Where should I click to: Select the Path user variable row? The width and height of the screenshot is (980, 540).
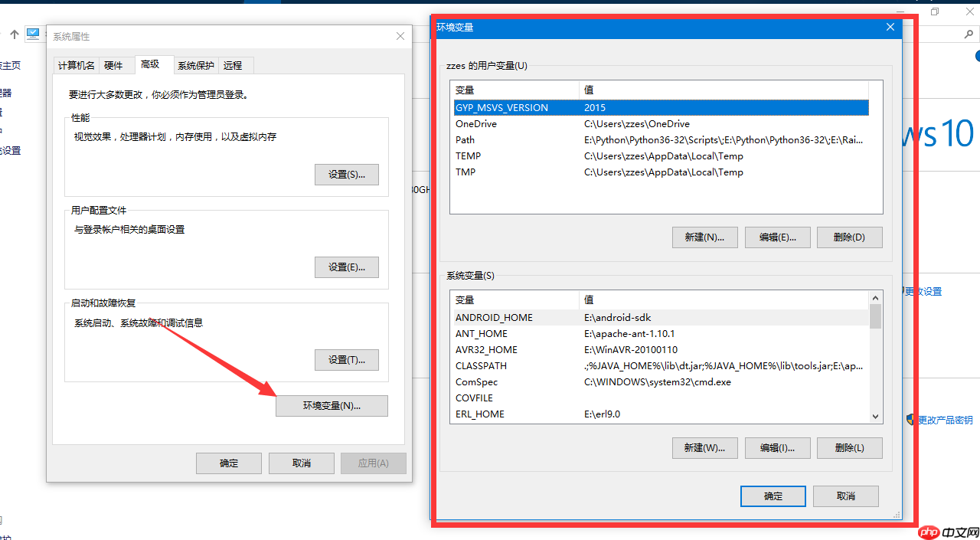tap(536, 139)
